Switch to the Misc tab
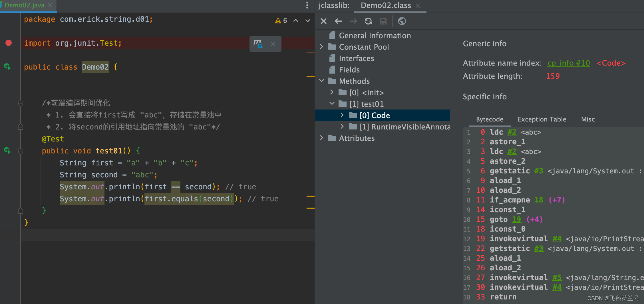644x304 pixels. pyautogui.click(x=588, y=119)
